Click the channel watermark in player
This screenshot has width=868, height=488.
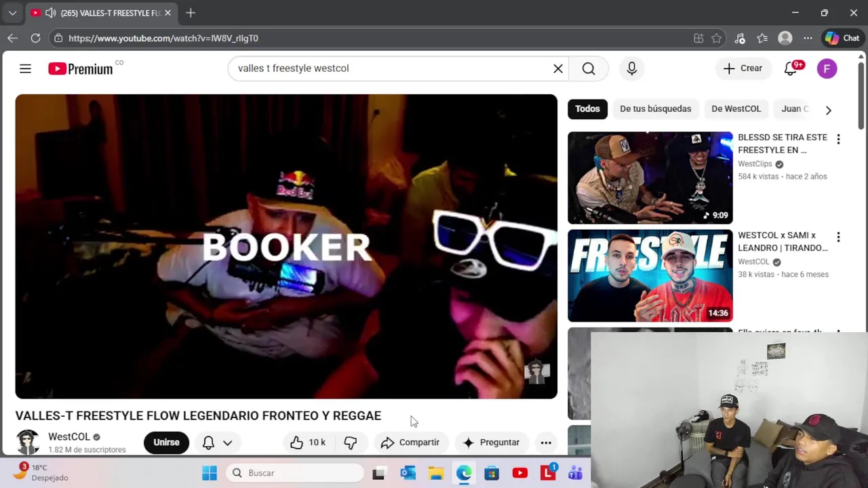536,372
